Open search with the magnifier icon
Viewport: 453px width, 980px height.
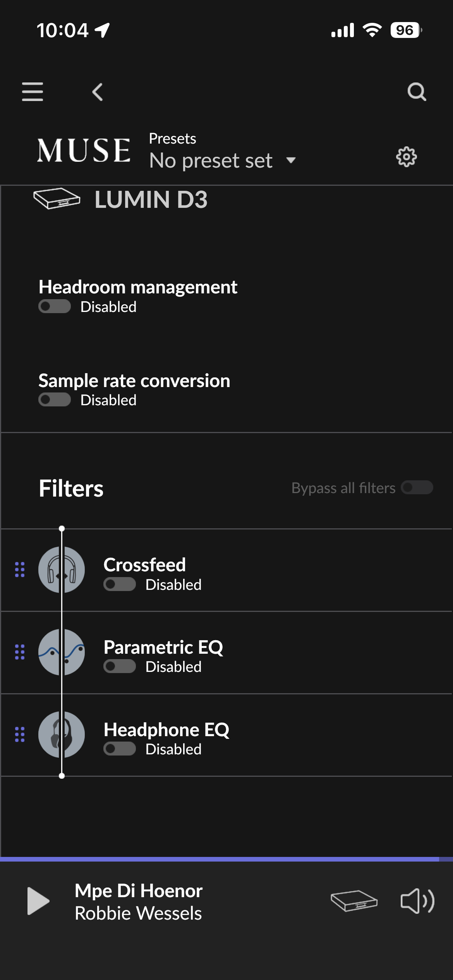[417, 92]
